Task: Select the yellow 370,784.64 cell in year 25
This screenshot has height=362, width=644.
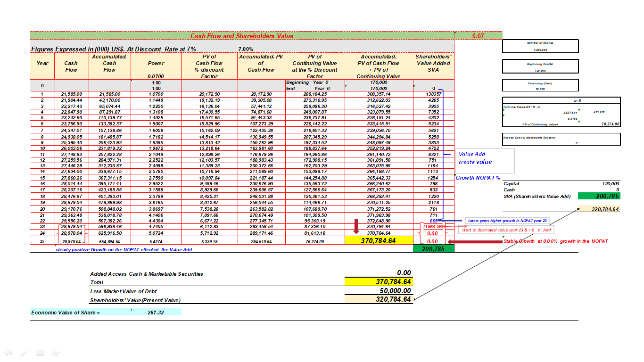Action: (378, 241)
